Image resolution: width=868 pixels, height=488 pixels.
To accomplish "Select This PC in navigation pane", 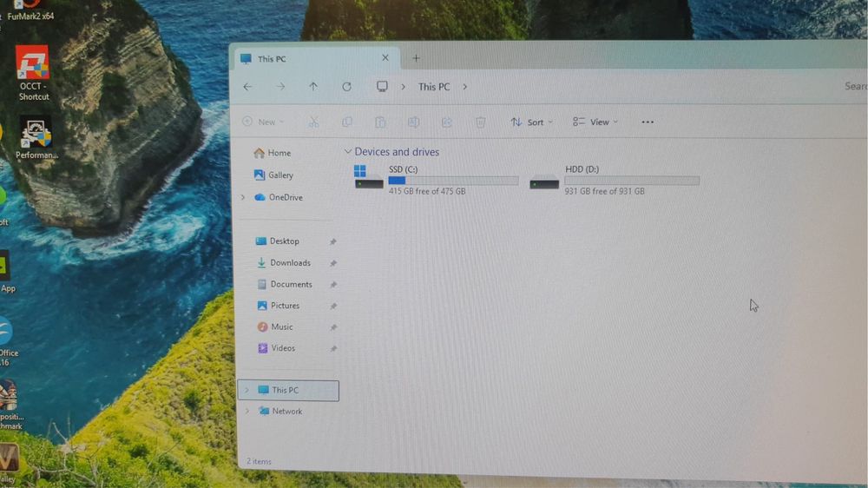I will tap(288, 390).
